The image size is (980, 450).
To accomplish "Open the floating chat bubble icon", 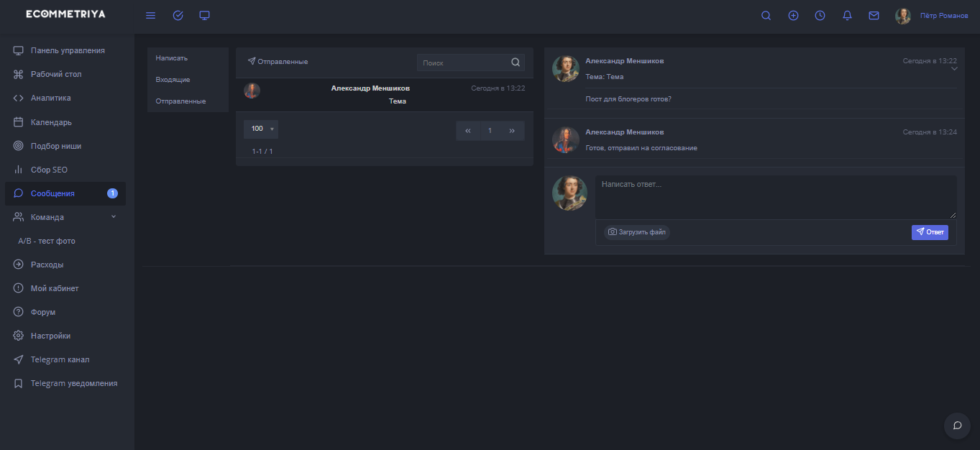I will (957, 425).
